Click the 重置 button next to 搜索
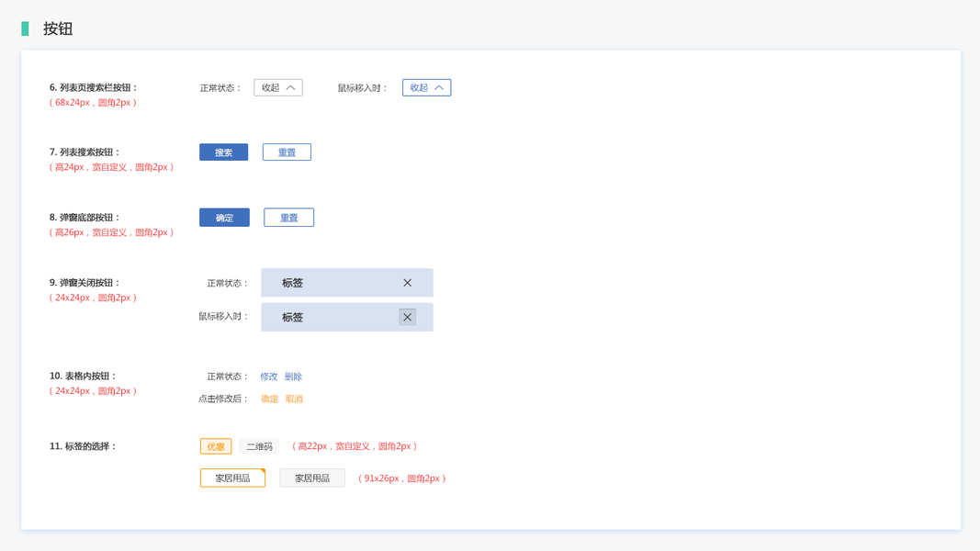Image resolution: width=980 pixels, height=551 pixels. [x=287, y=152]
